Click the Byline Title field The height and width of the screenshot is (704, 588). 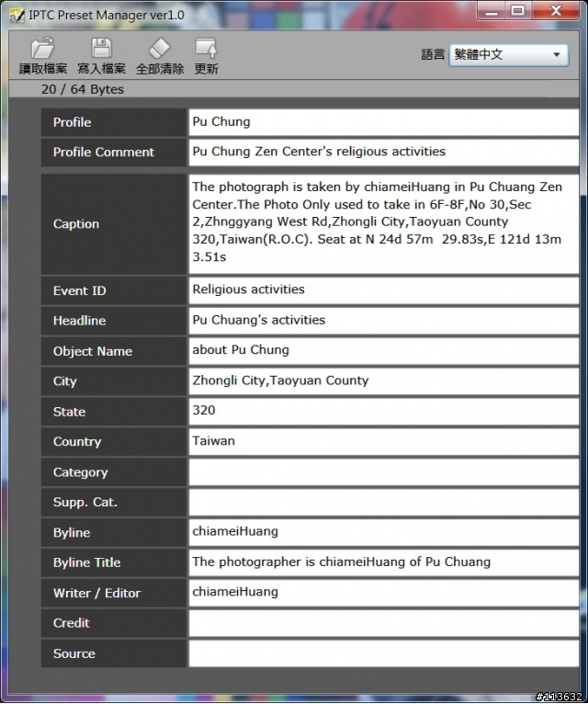tap(384, 562)
